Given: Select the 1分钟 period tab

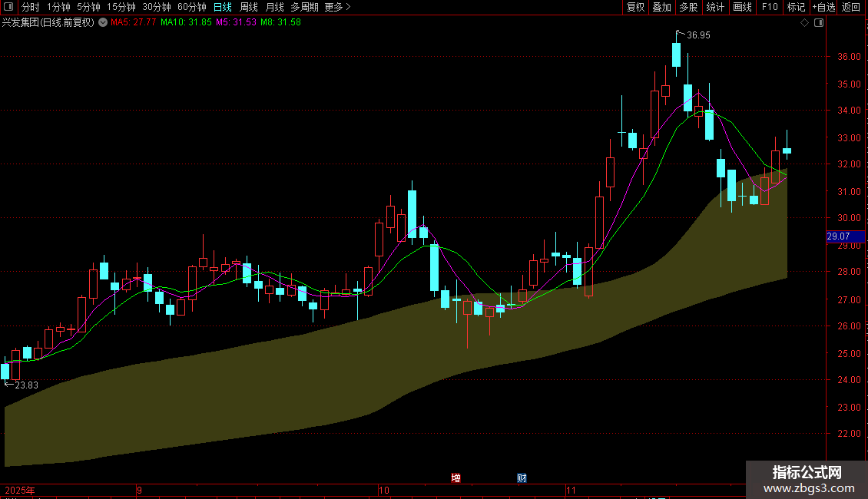Looking at the screenshot, I should (x=58, y=7).
